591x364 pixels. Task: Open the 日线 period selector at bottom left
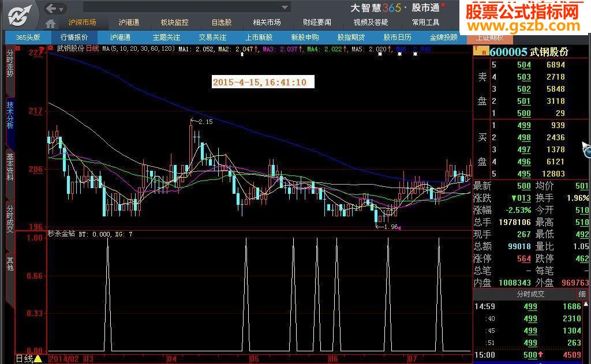click(x=24, y=358)
